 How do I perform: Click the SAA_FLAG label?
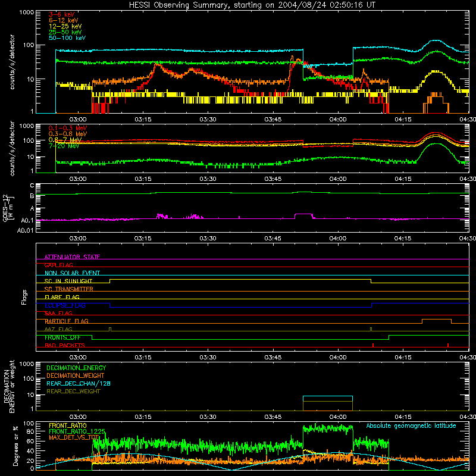(x=58, y=313)
